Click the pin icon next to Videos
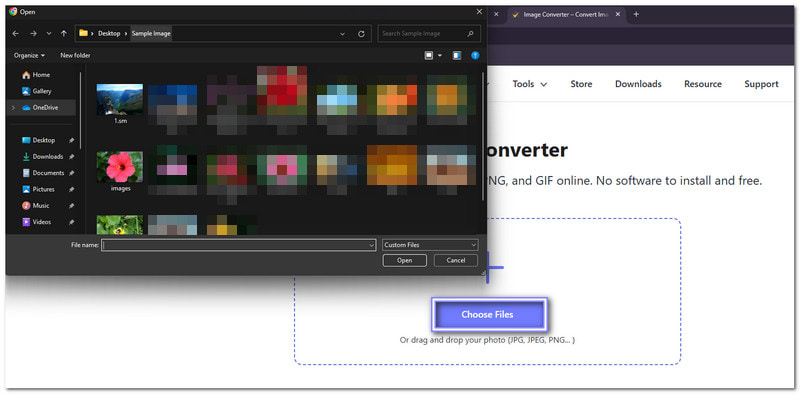 click(71, 222)
